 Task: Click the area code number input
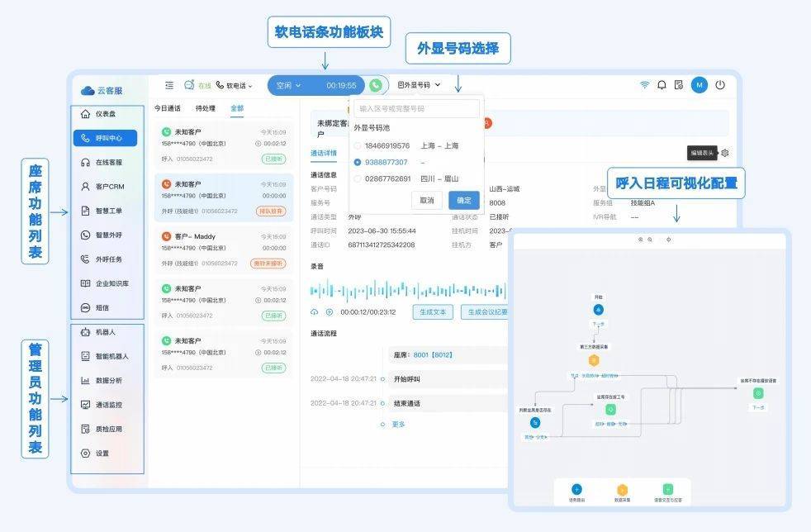coord(416,109)
